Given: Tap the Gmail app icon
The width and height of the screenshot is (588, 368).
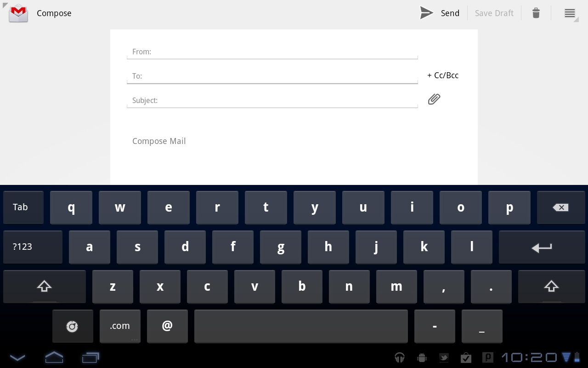Looking at the screenshot, I should (18, 13).
